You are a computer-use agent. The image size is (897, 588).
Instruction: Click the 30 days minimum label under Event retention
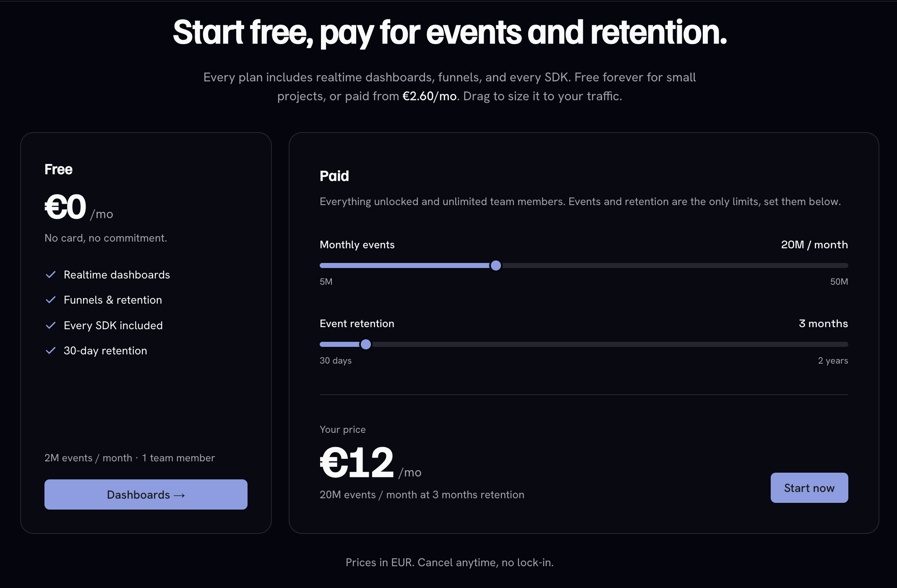[336, 360]
